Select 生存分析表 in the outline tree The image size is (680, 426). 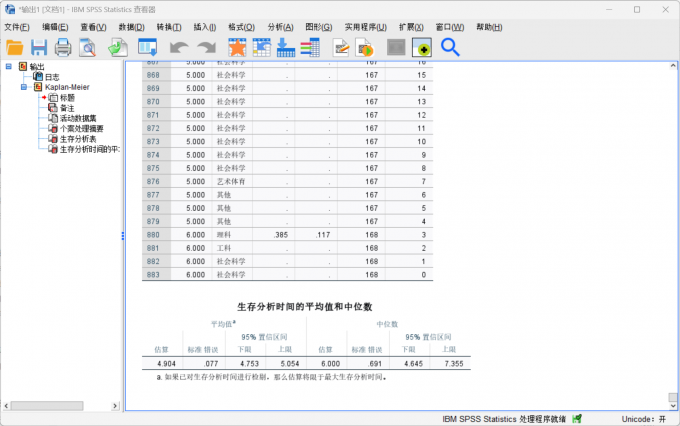[x=78, y=139]
